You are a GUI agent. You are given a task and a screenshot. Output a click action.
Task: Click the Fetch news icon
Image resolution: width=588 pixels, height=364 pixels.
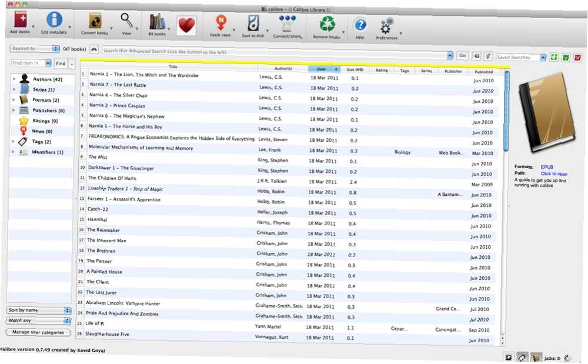[x=221, y=24]
